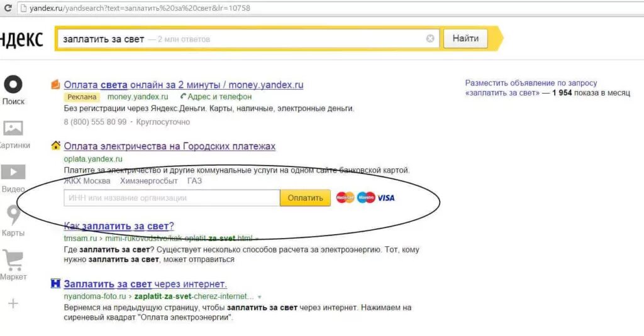The height and width of the screenshot is (336, 644).
Task: Click the Maestro logo icon
Action: tap(366, 198)
